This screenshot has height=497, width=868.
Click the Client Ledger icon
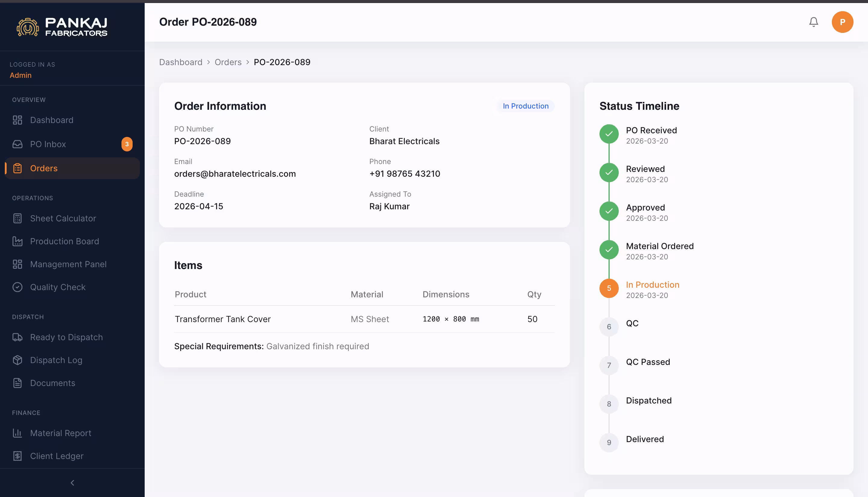[18, 456]
